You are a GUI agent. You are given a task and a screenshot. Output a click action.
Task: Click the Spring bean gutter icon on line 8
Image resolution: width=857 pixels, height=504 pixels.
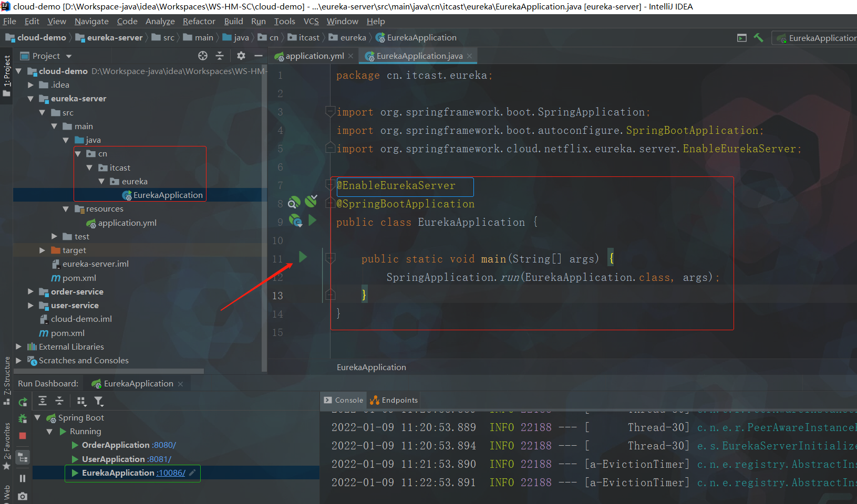294,202
